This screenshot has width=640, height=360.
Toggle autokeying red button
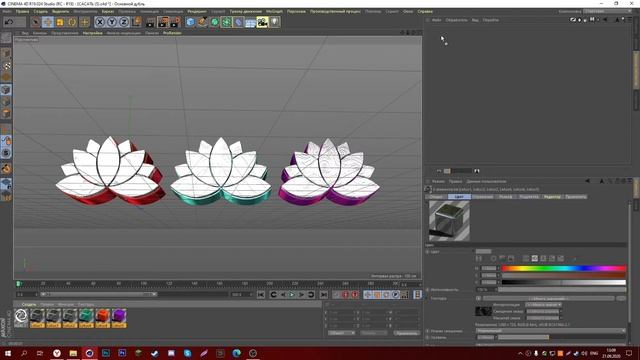(345, 295)
